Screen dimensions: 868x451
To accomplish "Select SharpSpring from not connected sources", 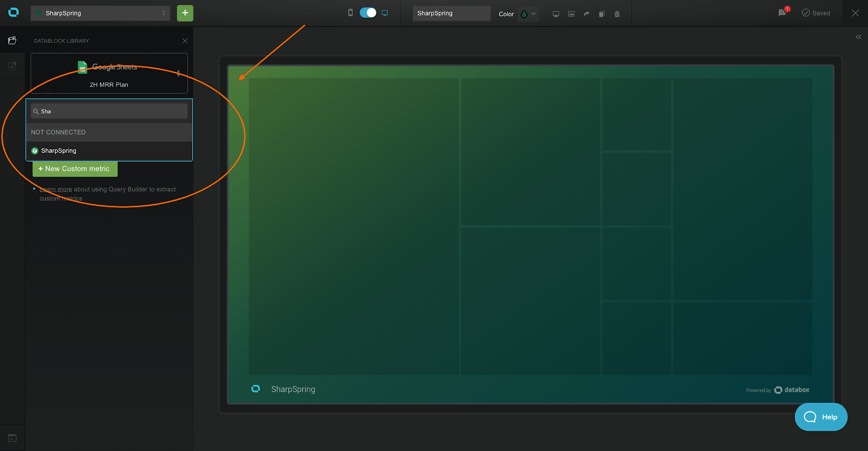I will (x=109, y=151).
